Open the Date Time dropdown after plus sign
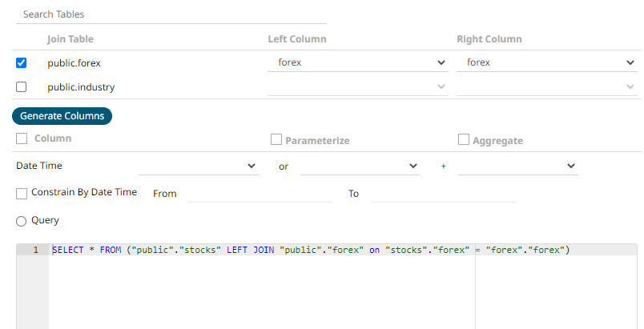This screenshot has width=644, height=329. (517, 166)
